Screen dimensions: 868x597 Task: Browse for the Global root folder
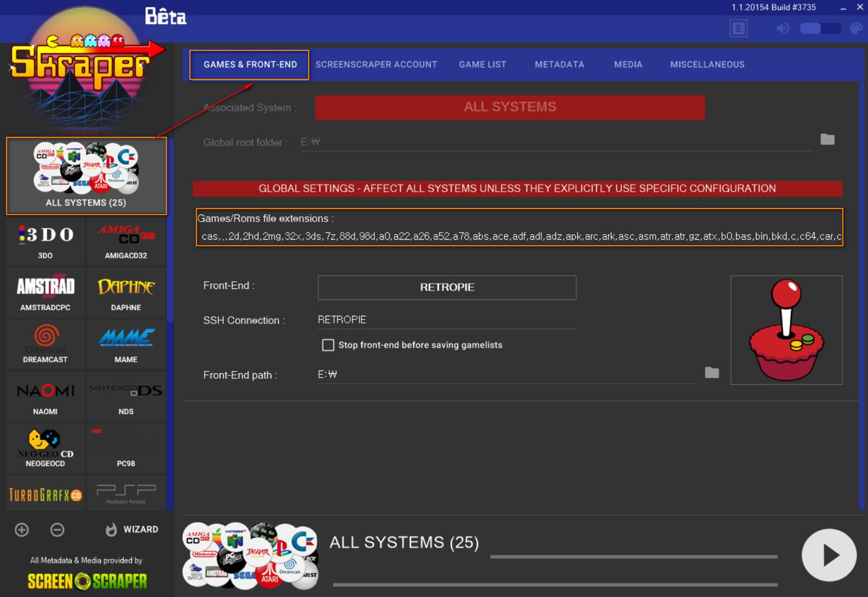coord(828,140)
